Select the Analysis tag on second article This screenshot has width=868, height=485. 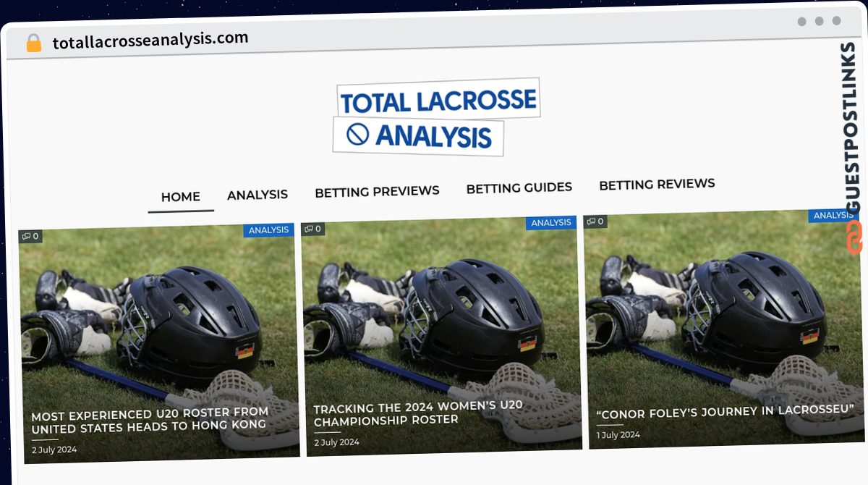coord(551,223)
